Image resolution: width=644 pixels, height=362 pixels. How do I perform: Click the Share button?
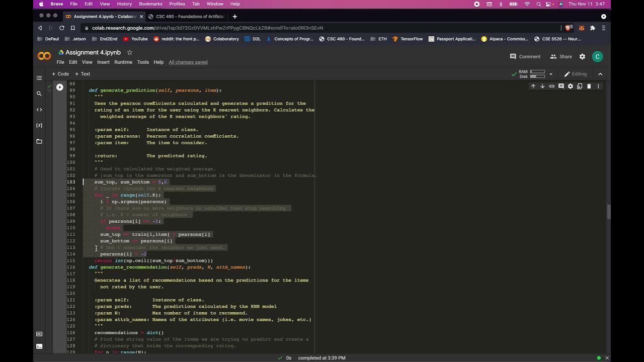point(561,57)
